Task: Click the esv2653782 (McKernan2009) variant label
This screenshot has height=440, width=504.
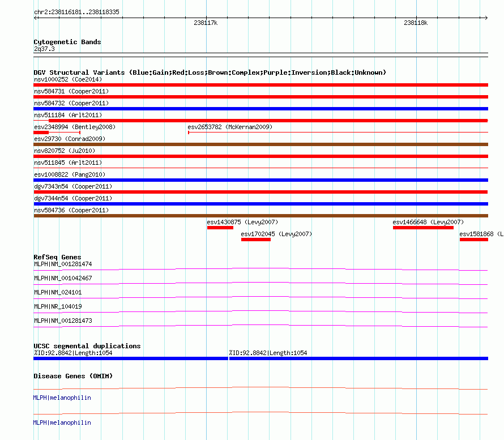Action: point(230,127)
